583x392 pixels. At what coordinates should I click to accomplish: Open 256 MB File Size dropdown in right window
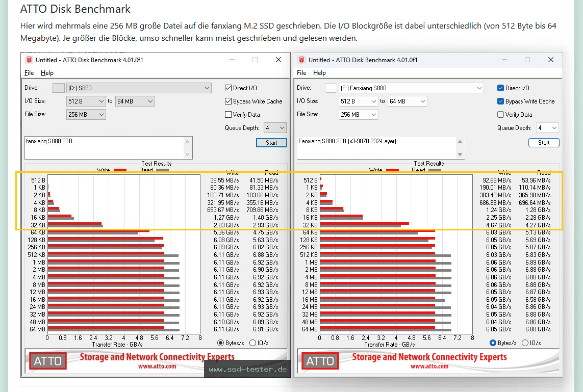(x=359, y=115)
